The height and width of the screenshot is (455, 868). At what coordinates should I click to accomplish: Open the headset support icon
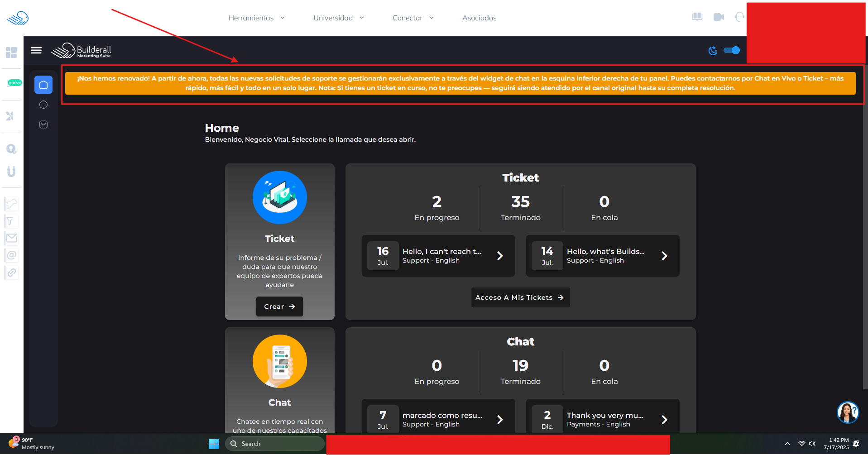739,17
